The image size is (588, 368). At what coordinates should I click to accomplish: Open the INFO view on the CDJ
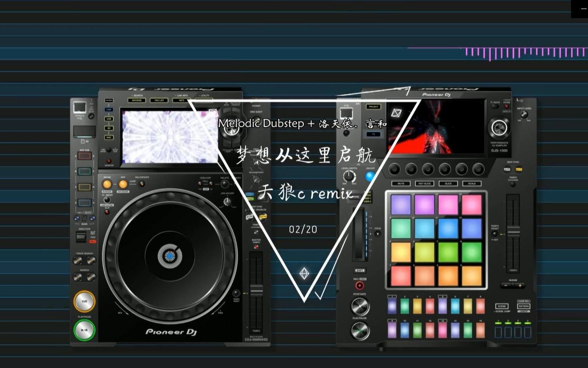pos(181,100)
